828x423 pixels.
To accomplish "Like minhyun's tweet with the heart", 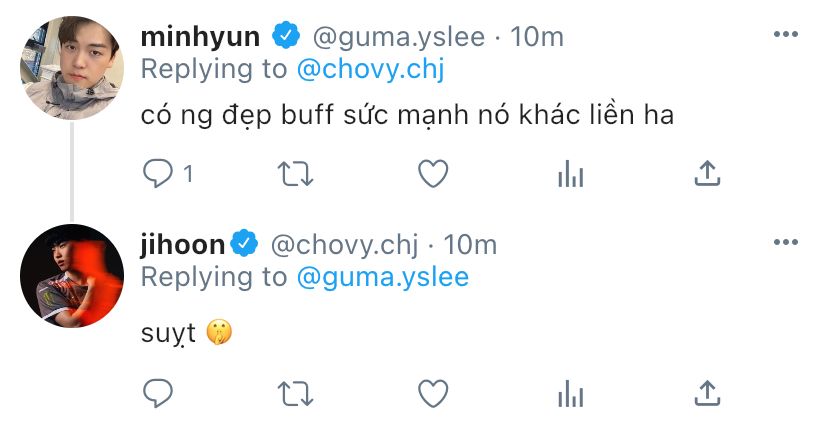I will click(x=433, y=173).
